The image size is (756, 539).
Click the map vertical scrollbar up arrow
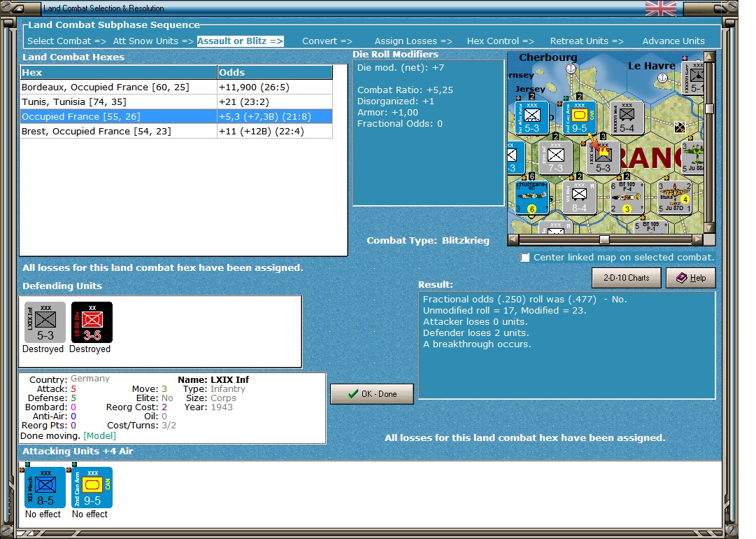708,56
